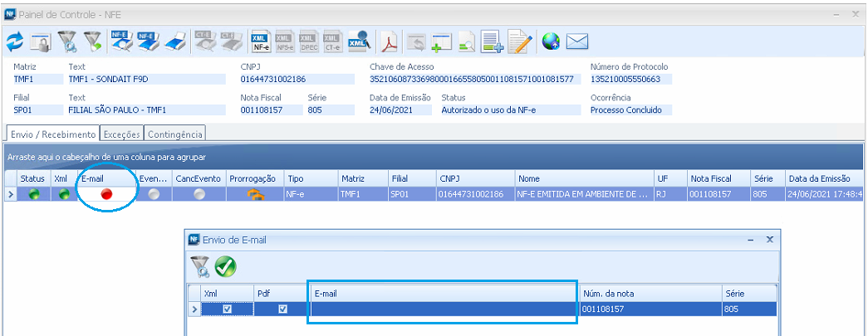Open the filter funnel with magnifier

(x=67, y=42)
